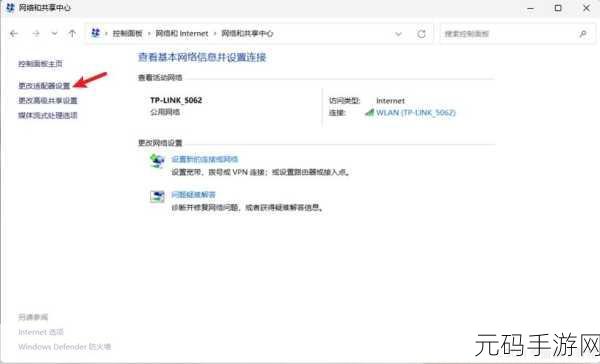The image size is (600, 364).
Task: Click the control panel icon in address bar
Action: pos(95,33)
